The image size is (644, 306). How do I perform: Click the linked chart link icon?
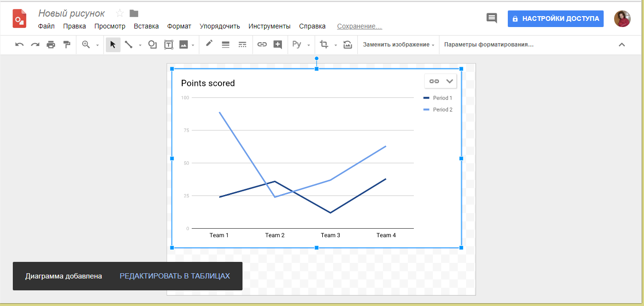click(x=434, y=81)
